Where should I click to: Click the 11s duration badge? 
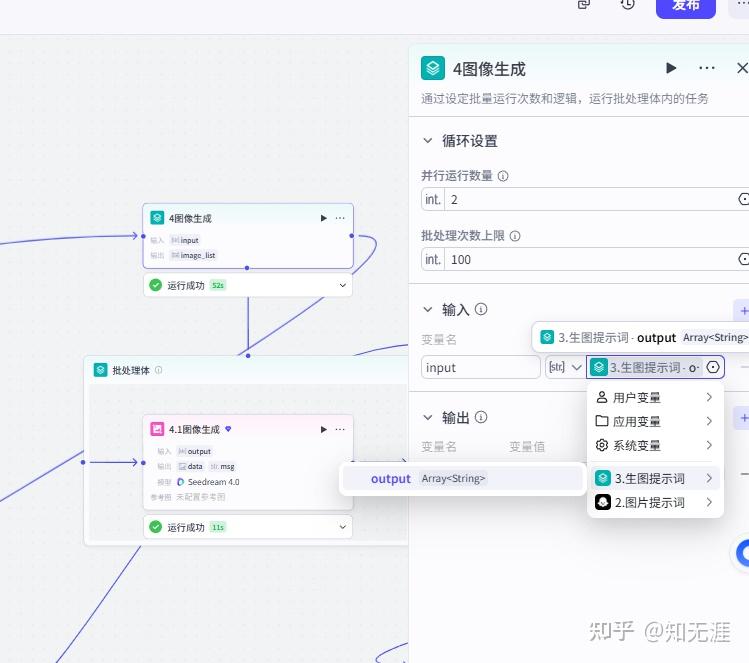[x=218, y=527]
